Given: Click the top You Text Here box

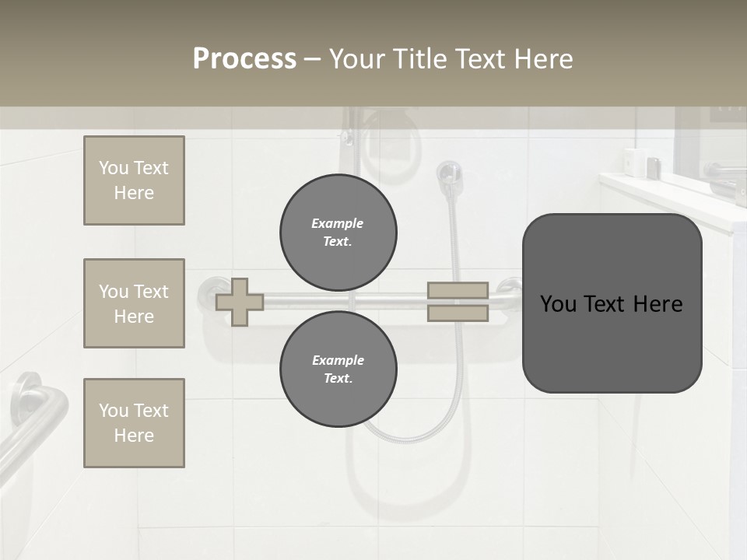Looking at the screenshot, I should 134,180.
